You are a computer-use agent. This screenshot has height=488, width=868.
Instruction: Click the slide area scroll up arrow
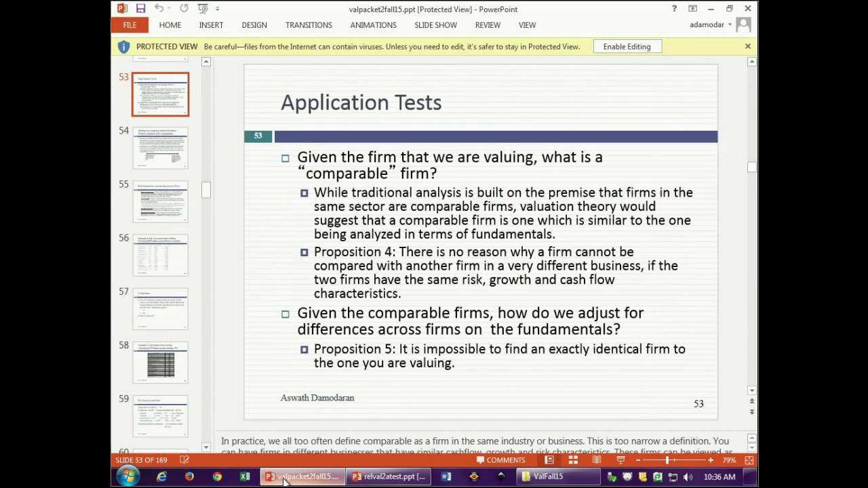(x=751, y=62)
